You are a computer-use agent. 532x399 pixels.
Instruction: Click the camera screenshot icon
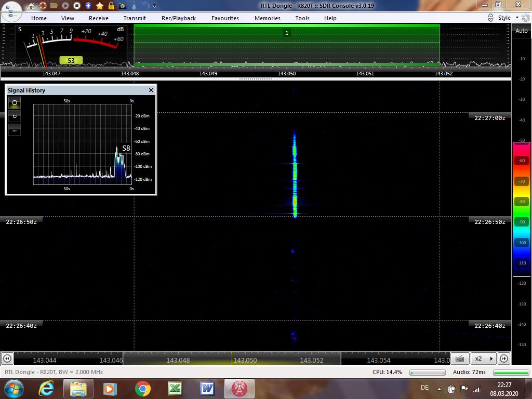coord(123,6)
